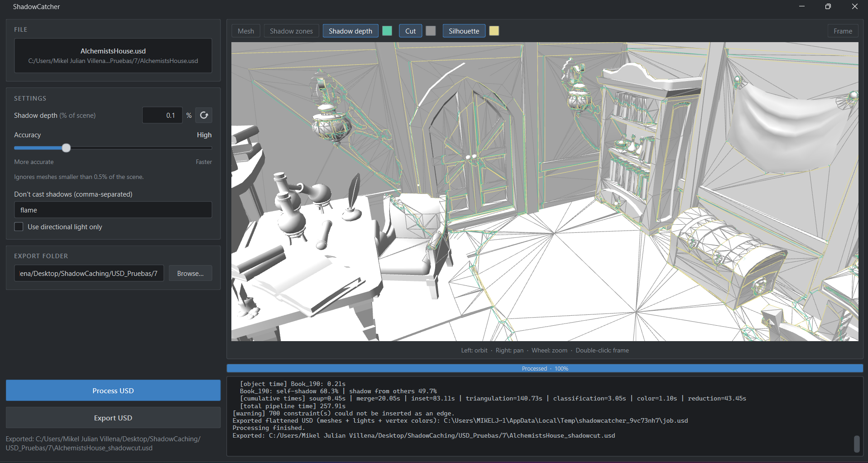This screenshot has width=868, height=463.
Task: Click inside the 3D viewport scene
Action: point(545,192)
